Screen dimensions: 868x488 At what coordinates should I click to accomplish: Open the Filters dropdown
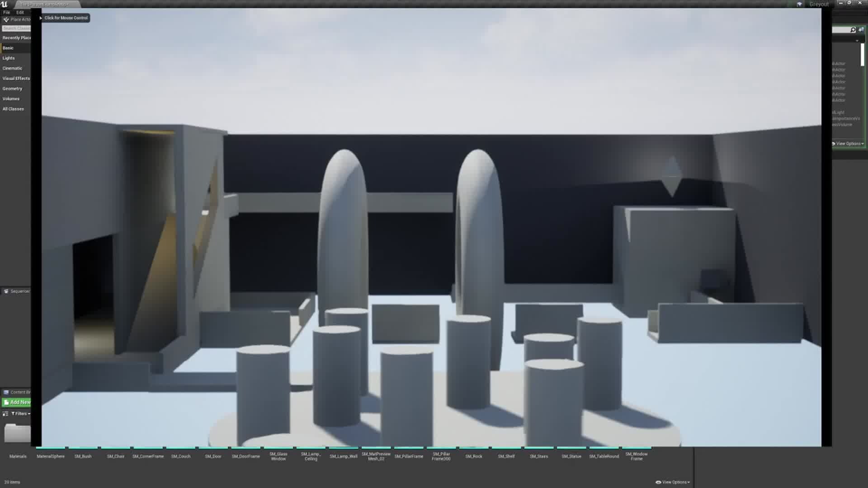(21, 413)
